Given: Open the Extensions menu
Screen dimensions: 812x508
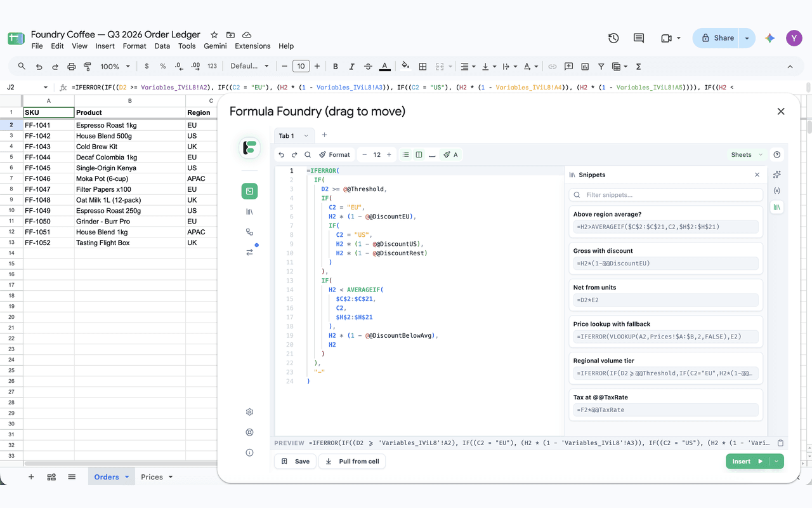Looking at the screenshot, I should click(252, 46).
